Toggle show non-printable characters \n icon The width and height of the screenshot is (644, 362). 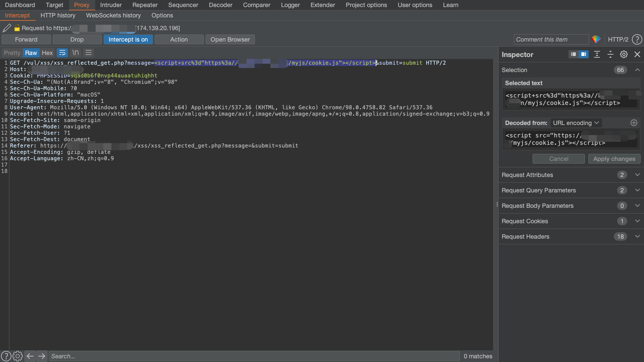(75, 53)
